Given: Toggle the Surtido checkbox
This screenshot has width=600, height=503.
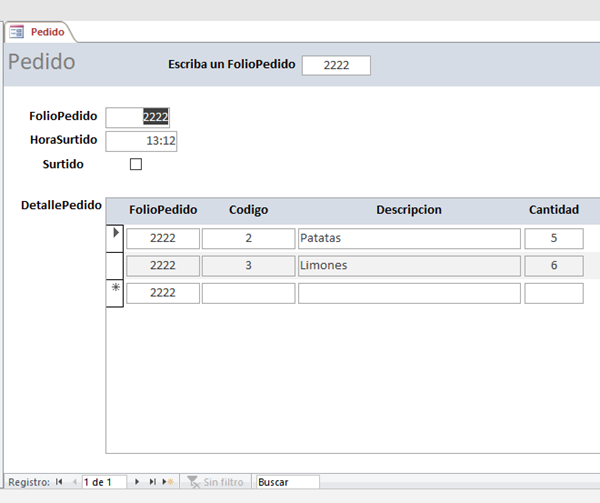Looking at the screenshot, I should tap(136, 164).
